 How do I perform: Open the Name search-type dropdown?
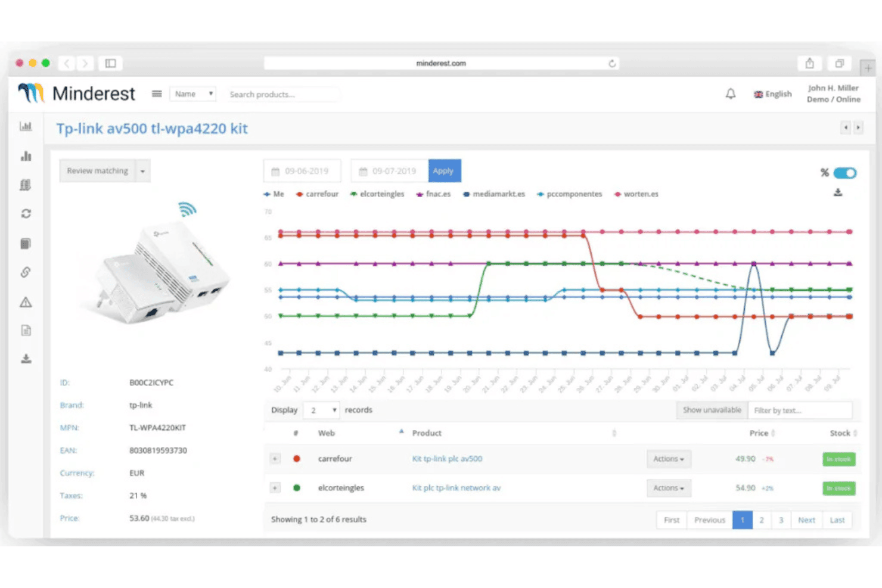(193, 94)
